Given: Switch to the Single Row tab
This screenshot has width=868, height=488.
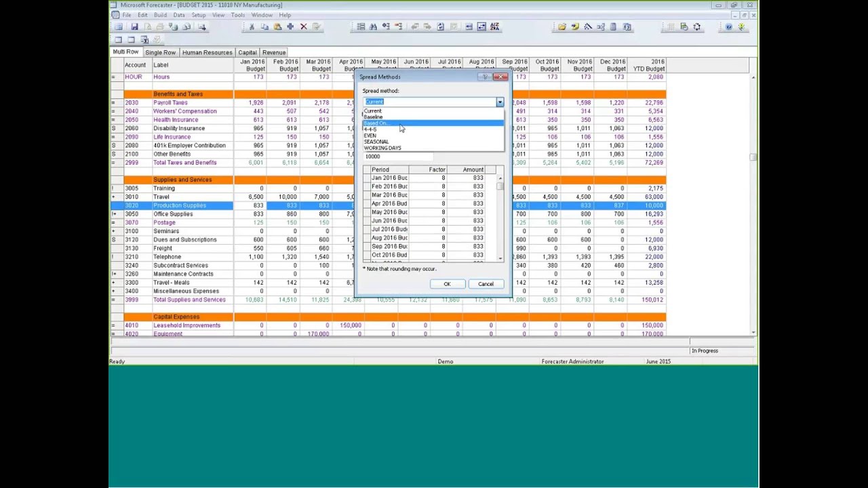Looking at the screenshot, I should click(x=160, y=52).
